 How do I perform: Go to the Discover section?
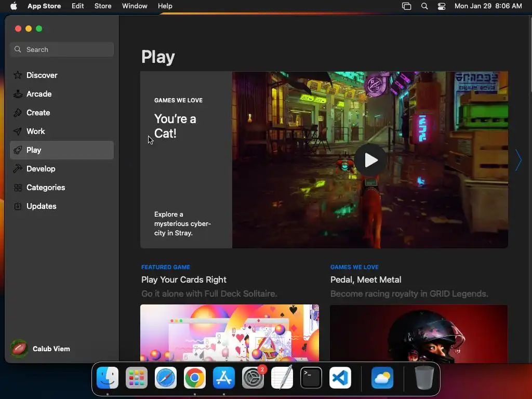[x=62, y=75]
